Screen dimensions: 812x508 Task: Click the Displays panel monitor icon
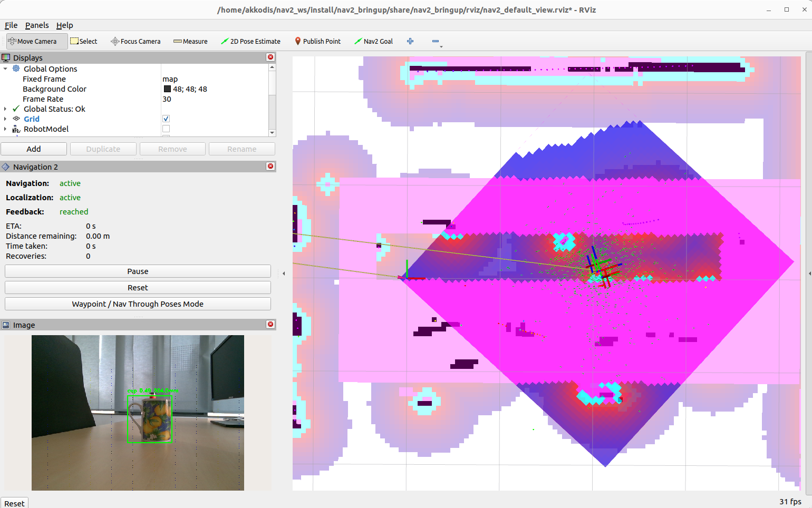click(x=6, y=57)
